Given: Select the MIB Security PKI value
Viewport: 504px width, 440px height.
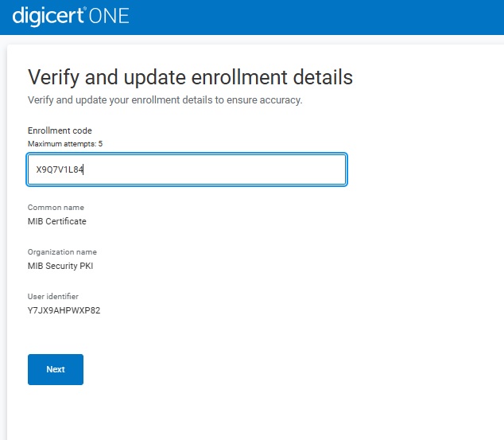Looking at the screenshot, I should (x=60, y=266).
